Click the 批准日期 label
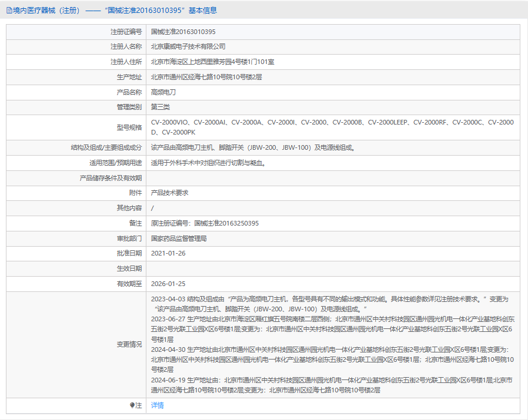This screenshot has height=420, width=528. point(129,253)
